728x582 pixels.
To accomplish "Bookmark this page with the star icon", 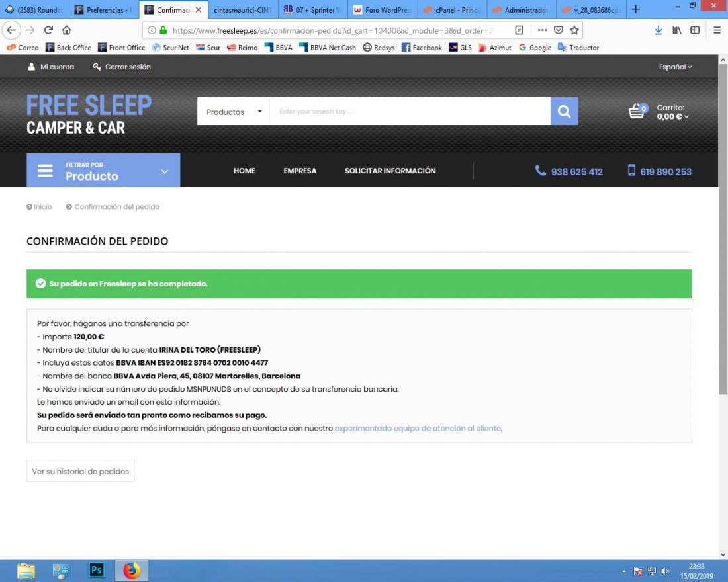I will pyautogui.click(x=574, y=30).
